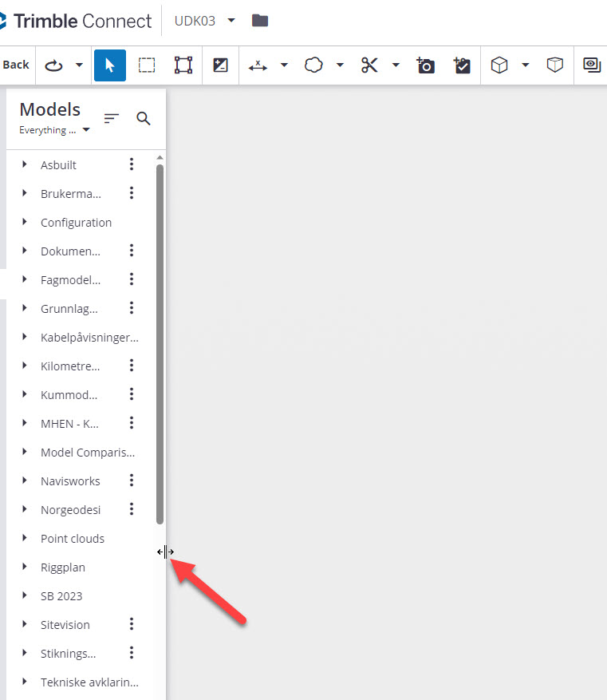Expand the Brukerma... folder

(x=25, y=193)
